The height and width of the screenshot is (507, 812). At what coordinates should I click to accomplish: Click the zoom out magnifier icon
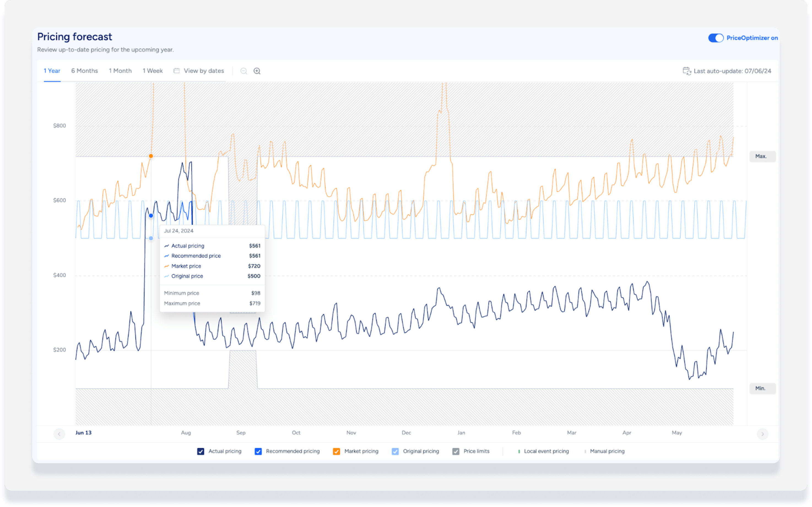click(244, 71)
